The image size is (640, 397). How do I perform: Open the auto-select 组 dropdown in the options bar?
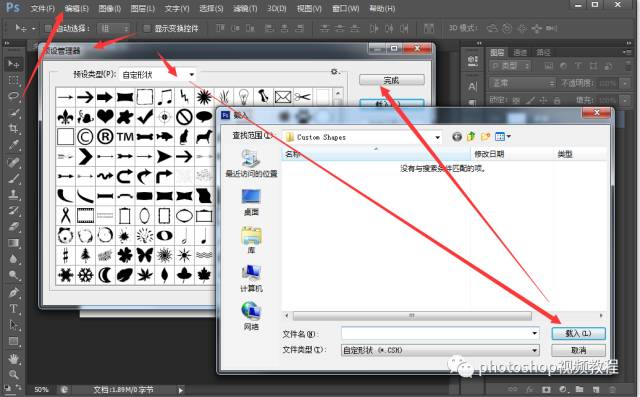coord(115,28)
